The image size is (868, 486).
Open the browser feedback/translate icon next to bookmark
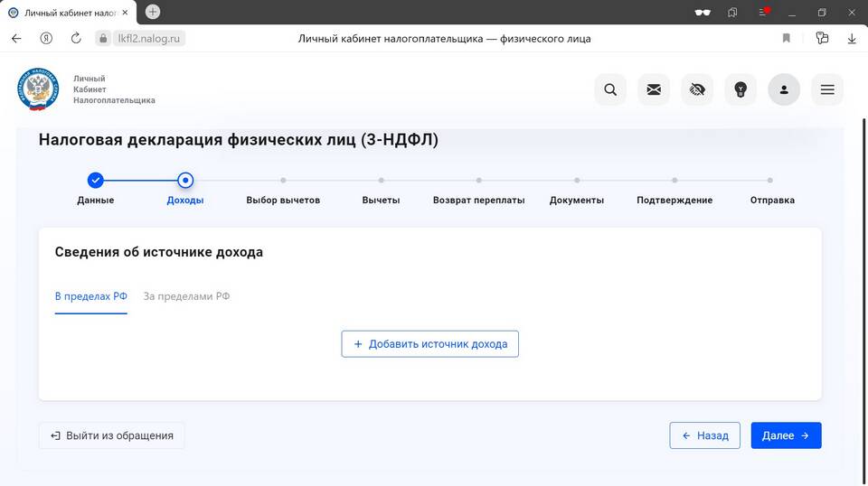(x=822, y=38)
